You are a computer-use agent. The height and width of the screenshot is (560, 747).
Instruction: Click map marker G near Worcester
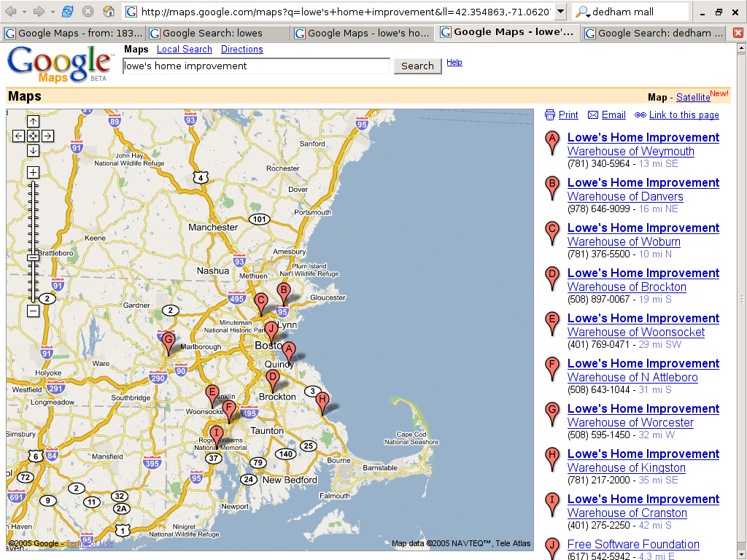pos(169,340)
